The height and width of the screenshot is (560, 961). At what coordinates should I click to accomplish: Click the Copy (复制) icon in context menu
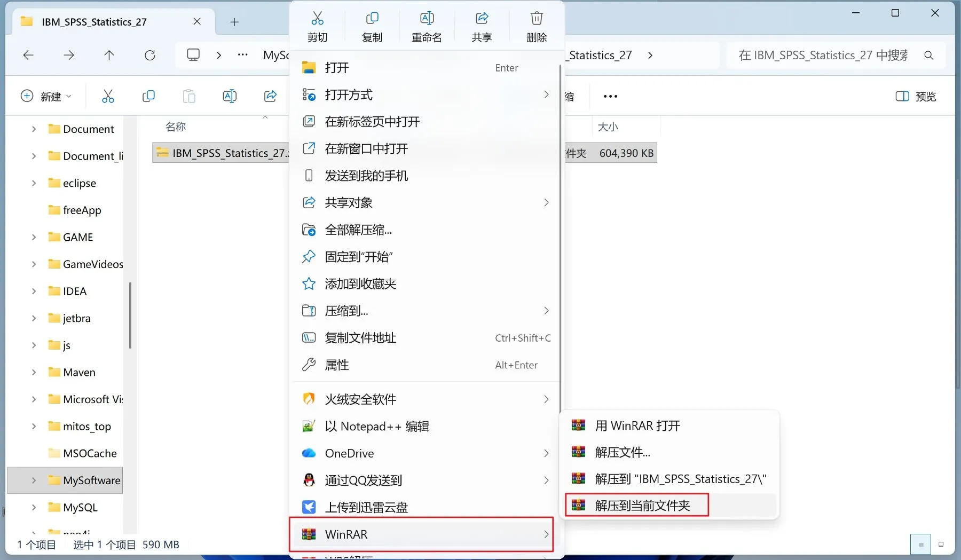pyautogui.click(x=372, y=18)
